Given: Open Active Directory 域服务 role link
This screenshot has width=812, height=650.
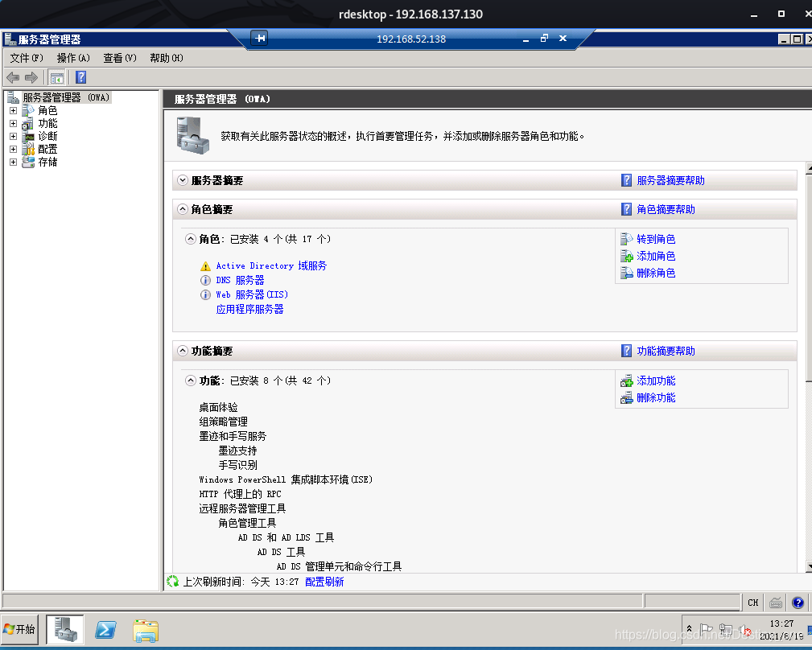Looking at the screenshot, I should point(271,266).
